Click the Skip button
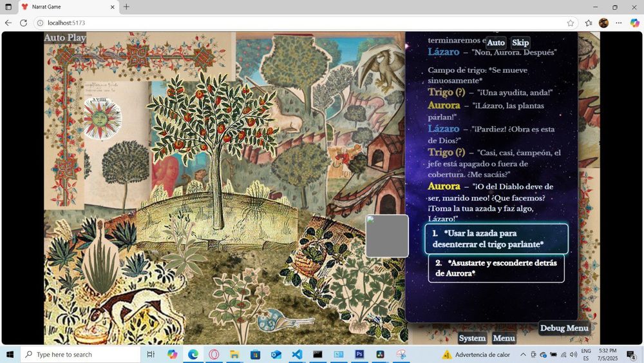 pyautogui.click(x=520, y=43)
